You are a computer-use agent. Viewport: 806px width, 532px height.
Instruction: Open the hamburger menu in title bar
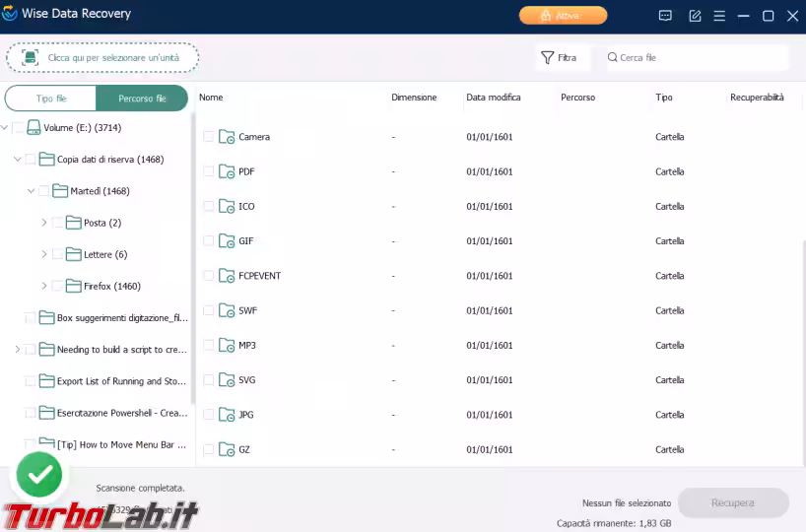(719, 16)
